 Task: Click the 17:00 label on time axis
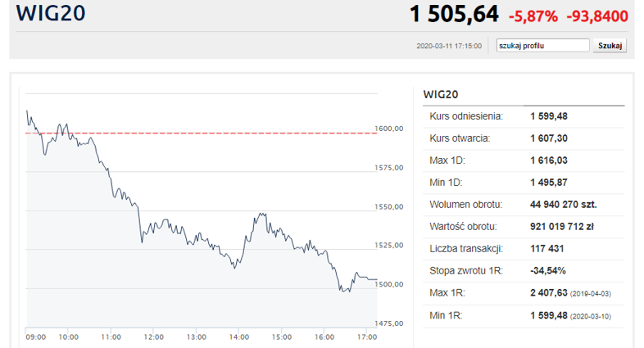367,337
